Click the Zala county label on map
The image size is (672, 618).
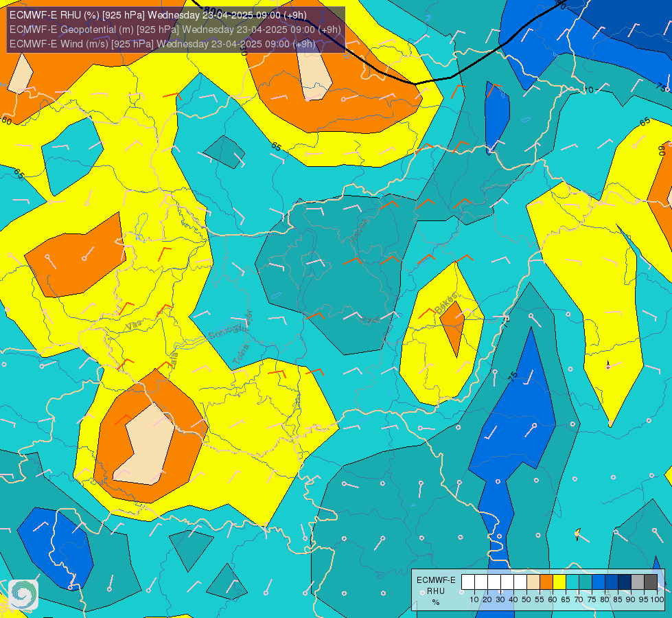[173, 362]
